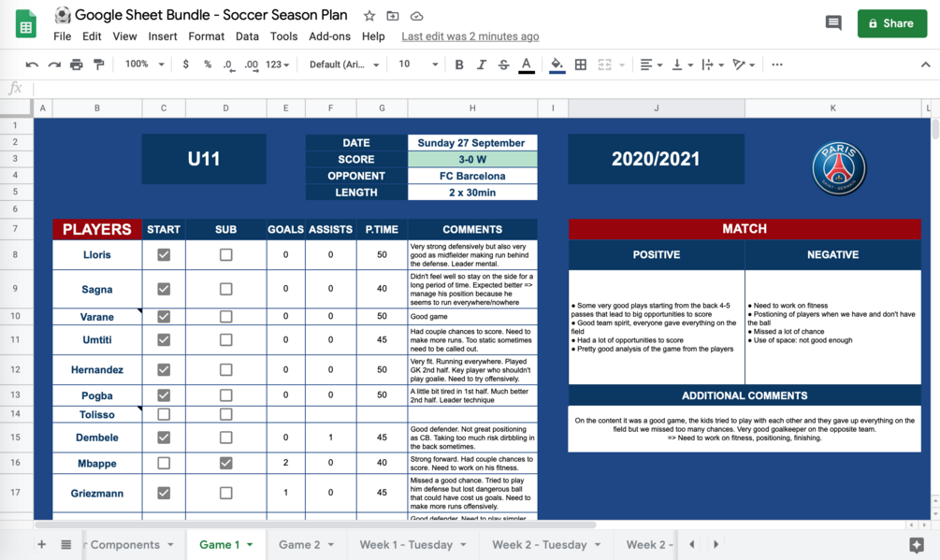The width and height of the screenshot is (940, 560).
Task: Check the SUB checkbox for Lloris
Action: pos(226,254)
